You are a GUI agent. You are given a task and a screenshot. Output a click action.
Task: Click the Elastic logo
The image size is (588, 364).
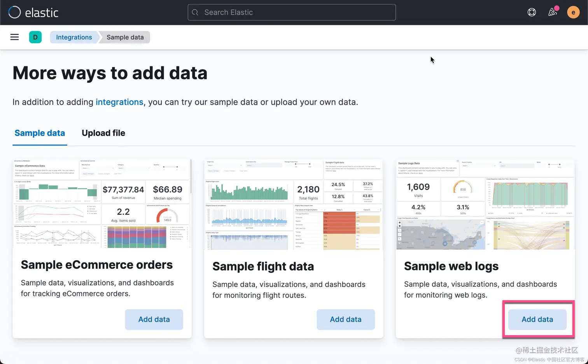[33, 12]
